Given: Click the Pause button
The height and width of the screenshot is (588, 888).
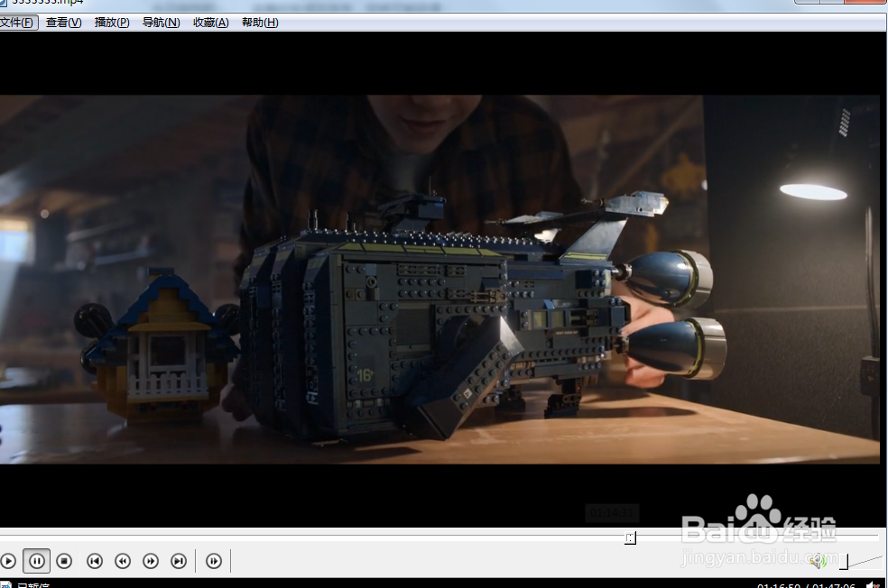Looking at the screenshot, I should (x=37, y=561).
